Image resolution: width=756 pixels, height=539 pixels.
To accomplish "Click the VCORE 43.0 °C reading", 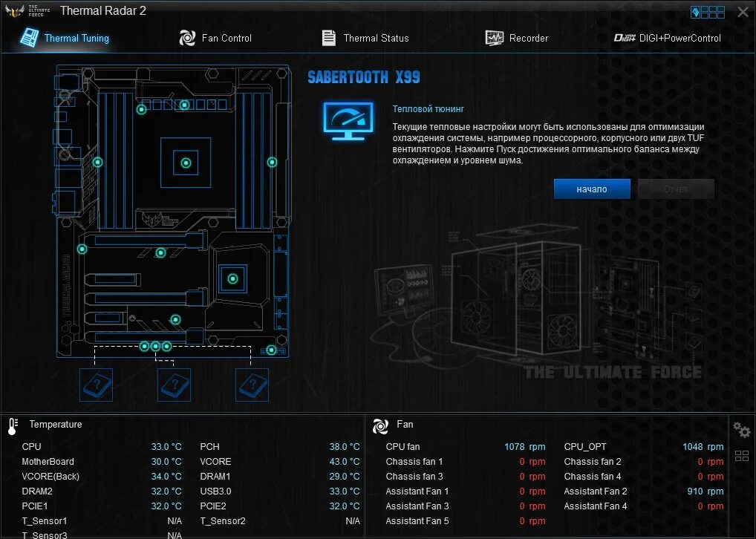I will coord(345,462).
